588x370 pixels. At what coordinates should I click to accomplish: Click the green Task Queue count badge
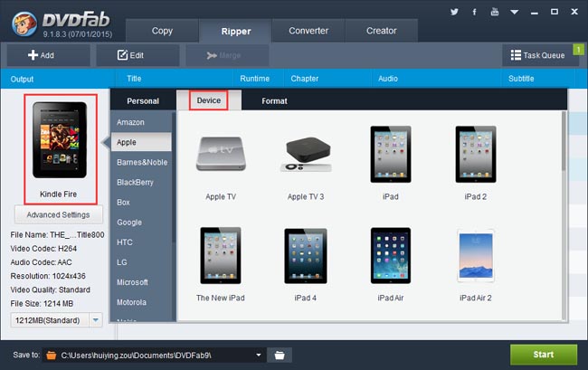[x=579, y=49]
